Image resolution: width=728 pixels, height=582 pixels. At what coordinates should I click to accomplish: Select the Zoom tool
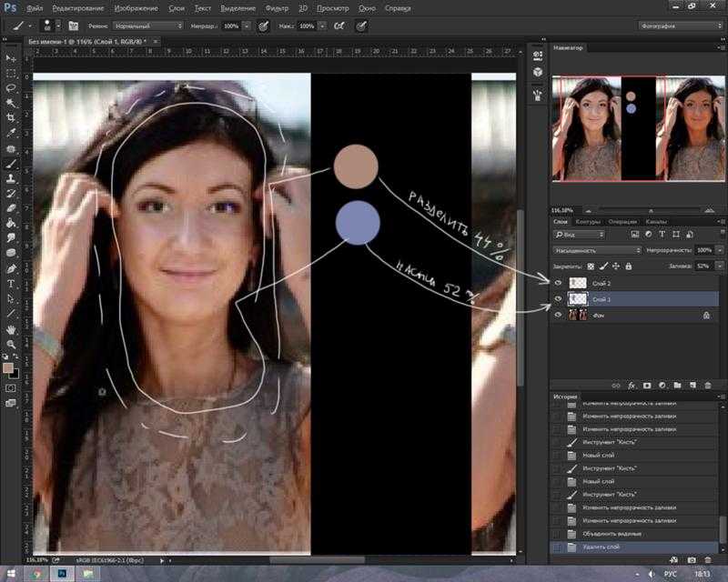(11, 345)
